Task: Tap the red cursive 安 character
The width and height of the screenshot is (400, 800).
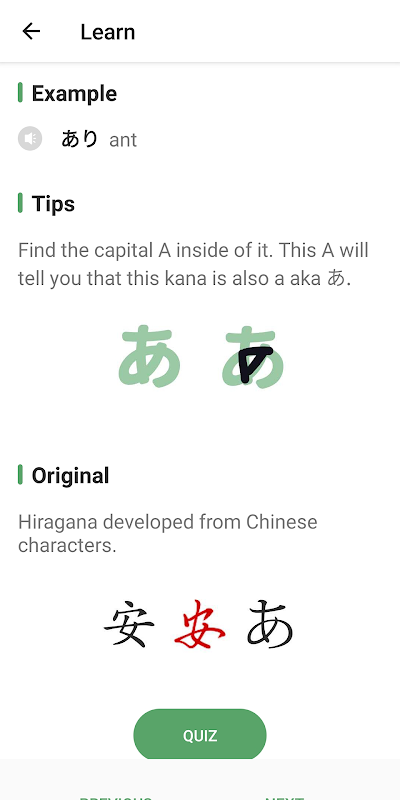Action: (199, 624)
